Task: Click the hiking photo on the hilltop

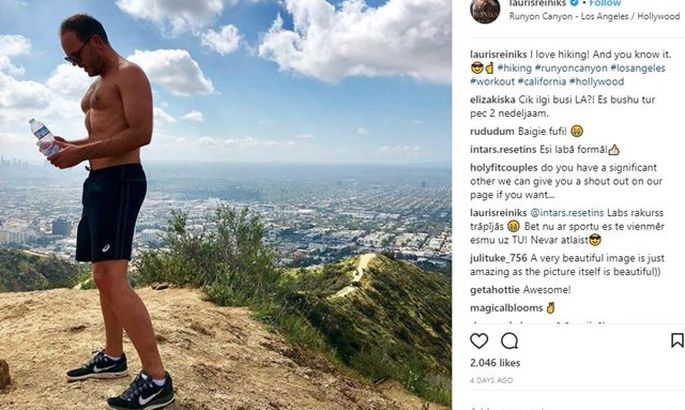Action: (x=225, y=205)
